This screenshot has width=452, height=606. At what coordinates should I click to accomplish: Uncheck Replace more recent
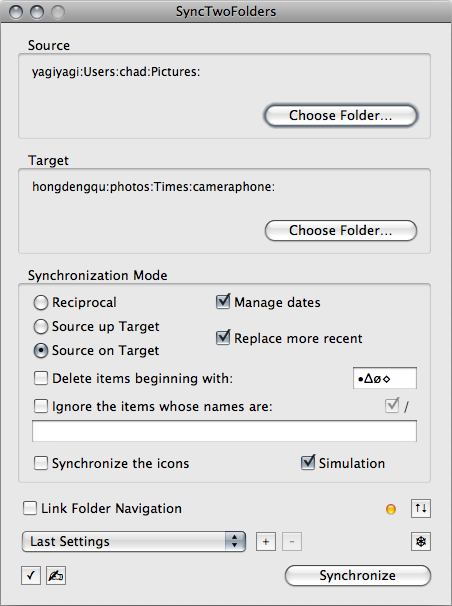pos(223,337)
